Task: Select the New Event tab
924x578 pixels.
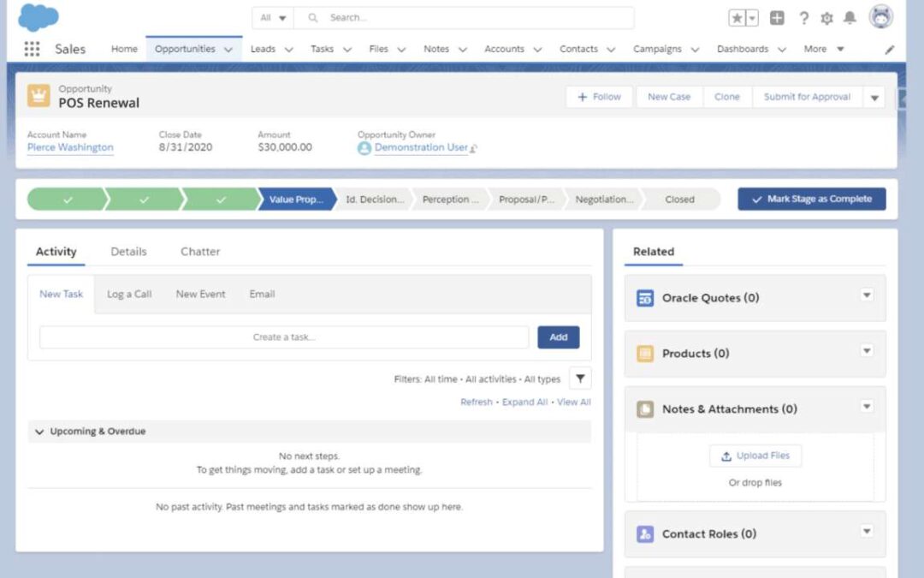Action: click(200, 295)
